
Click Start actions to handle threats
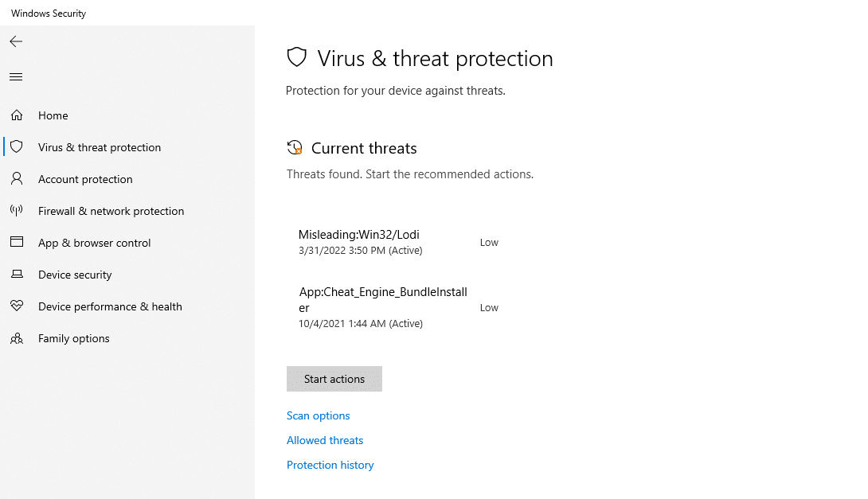[x=334, y=379]
